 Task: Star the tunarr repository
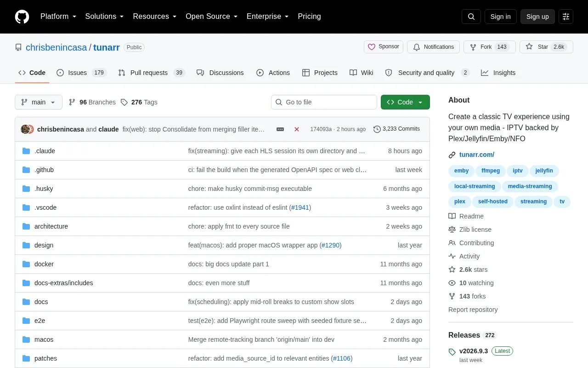[x=546, y=47]
